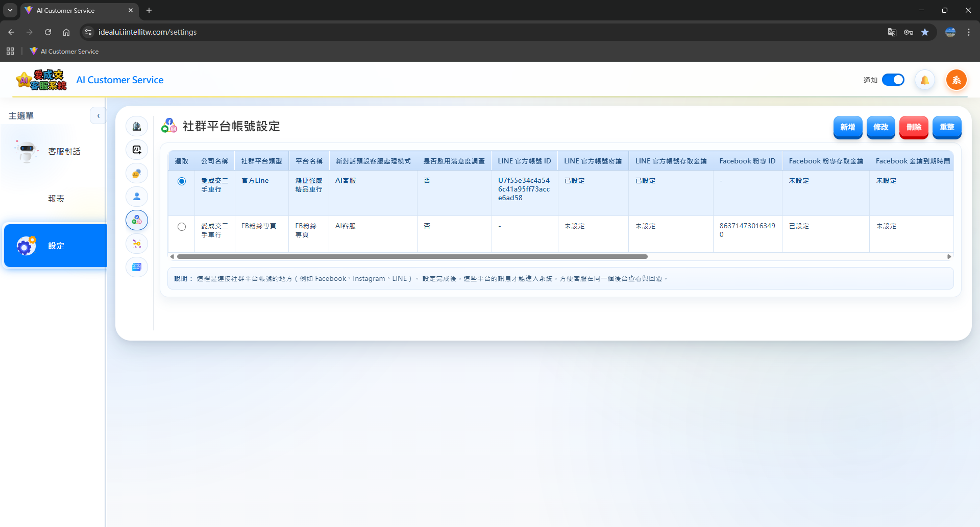The image size is (980, 527).
Task: Select the 官方Line row radio button
Action: coord(182,181)
